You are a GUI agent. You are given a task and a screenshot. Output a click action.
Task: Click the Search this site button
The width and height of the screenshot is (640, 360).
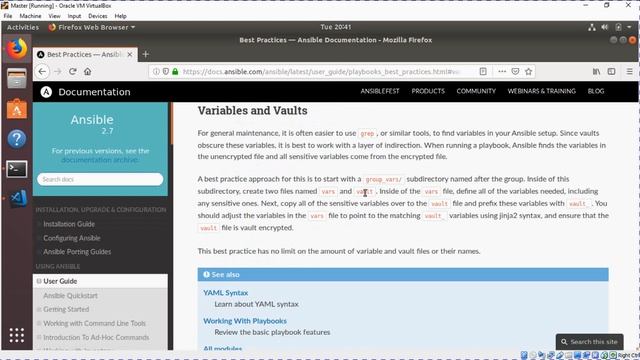(589, 342)
